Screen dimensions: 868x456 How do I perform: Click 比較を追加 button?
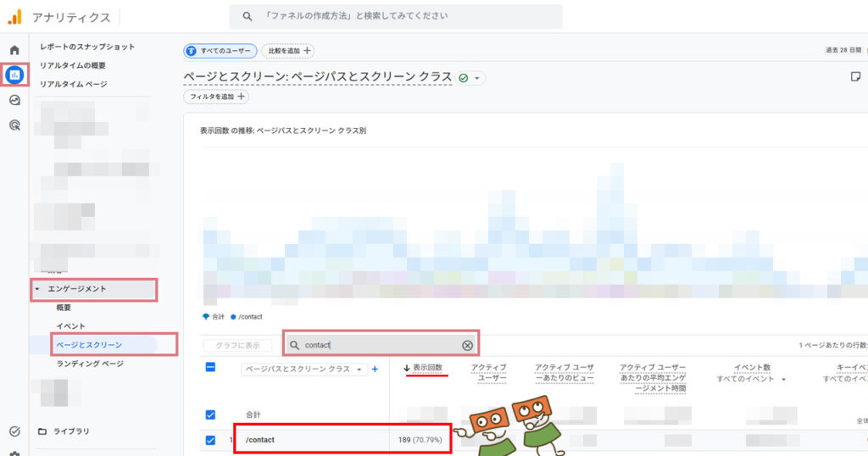(x=288, y=51)
